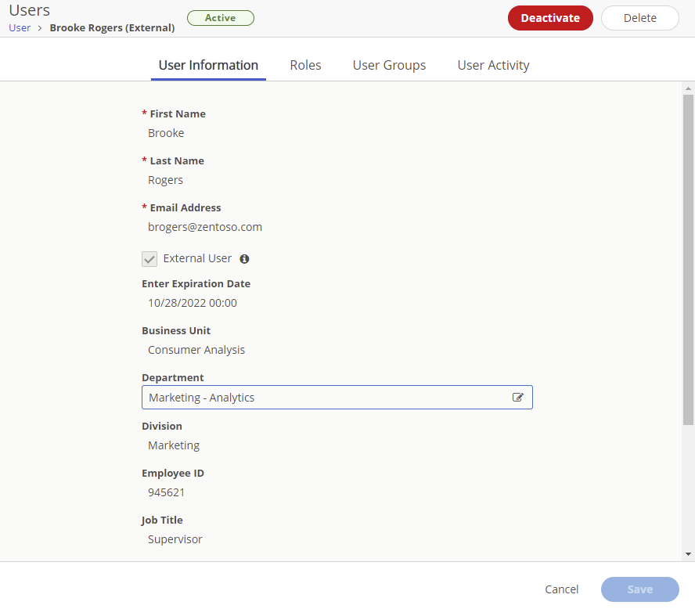This screenshot has width=695, height=616.
Task: Click the edit pencil in Department field
Action: click(517, 397)
